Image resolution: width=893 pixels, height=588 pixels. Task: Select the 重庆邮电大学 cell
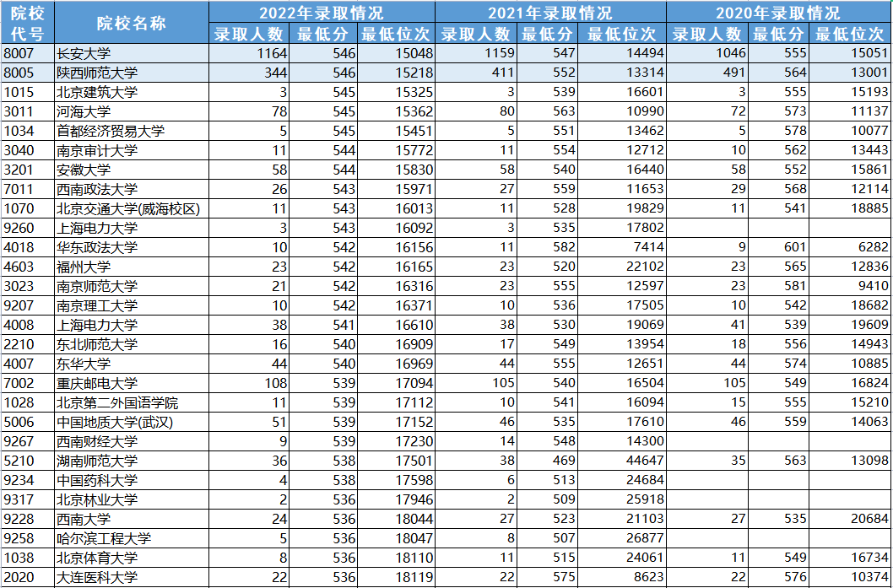point(132,383)
